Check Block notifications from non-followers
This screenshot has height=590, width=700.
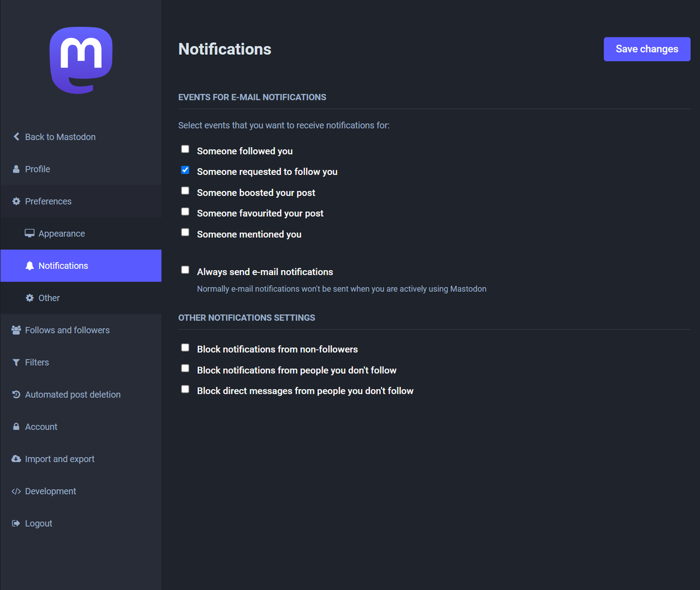(x=185, y=348)
